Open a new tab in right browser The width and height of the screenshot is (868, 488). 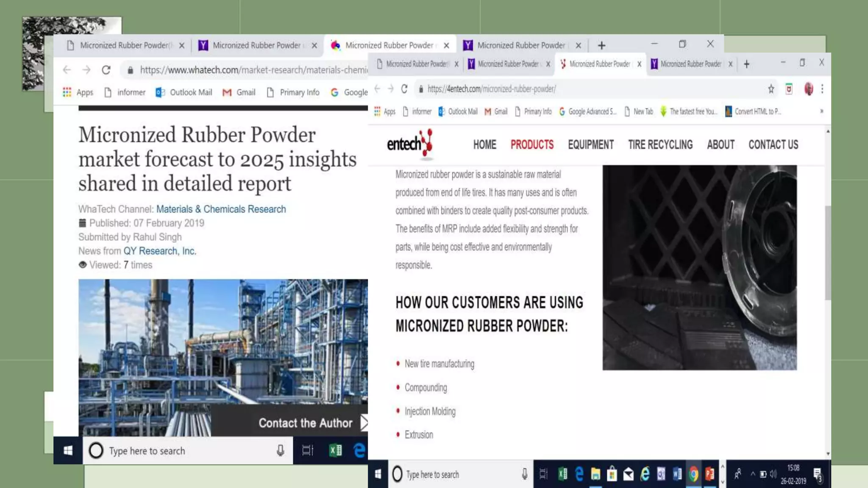click(747, 64)
